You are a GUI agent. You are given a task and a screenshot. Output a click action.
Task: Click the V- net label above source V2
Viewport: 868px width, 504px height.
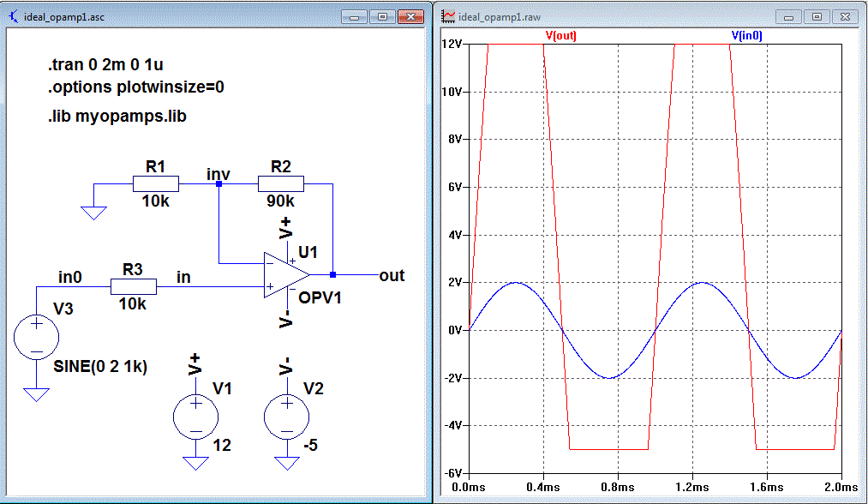(285, 366)
